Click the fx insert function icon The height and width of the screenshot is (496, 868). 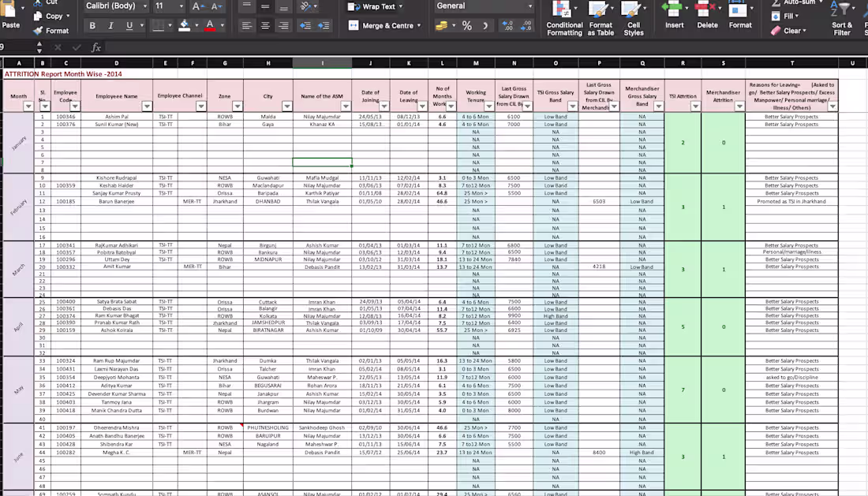95,47
